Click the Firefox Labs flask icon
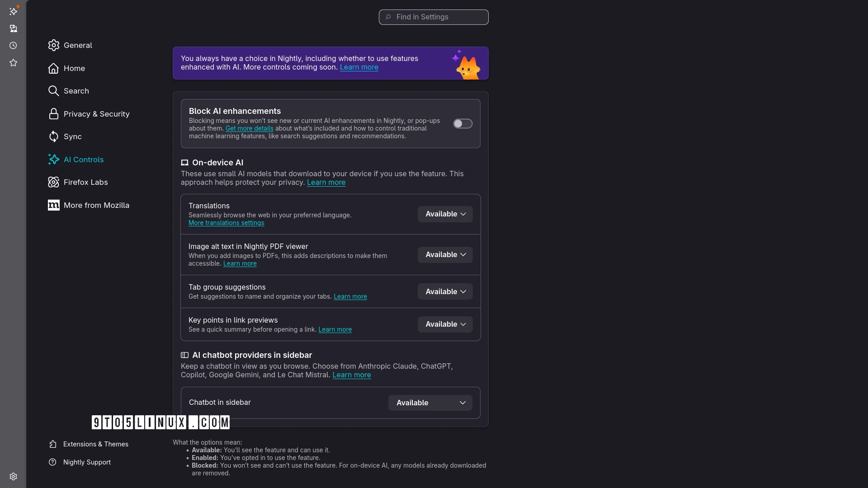868x488 pixels. tap(53, 182)
